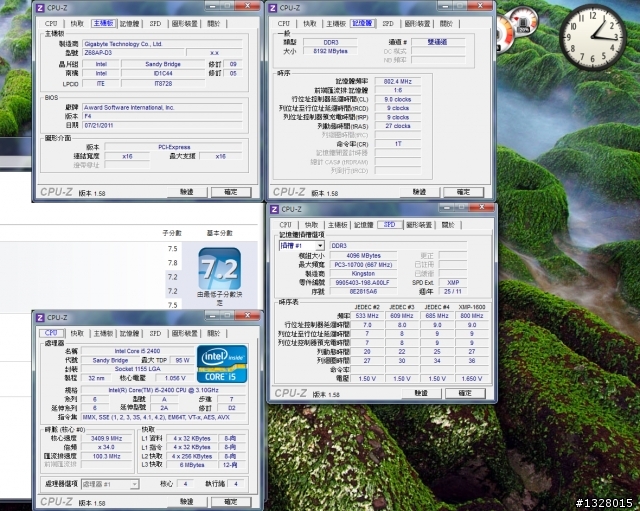Click the PCI-Express graphic interface version
The width and height of the screenshot is (640, 511).
(x=174, y=147)
